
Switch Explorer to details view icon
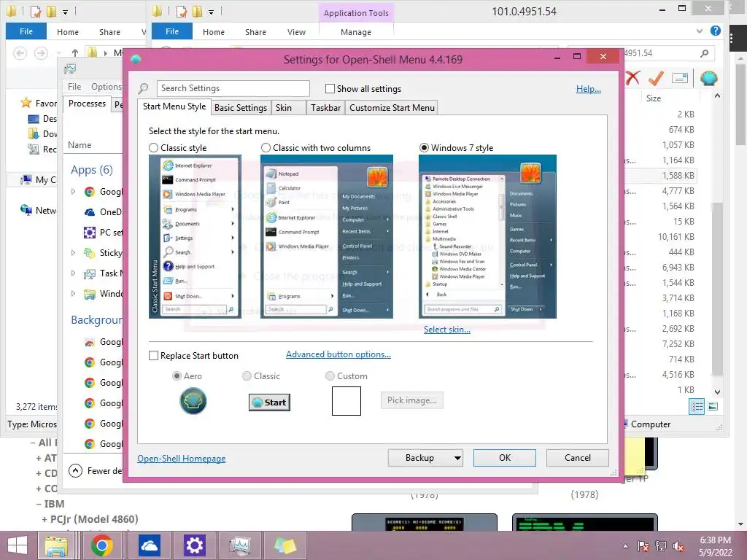[697, 406]
